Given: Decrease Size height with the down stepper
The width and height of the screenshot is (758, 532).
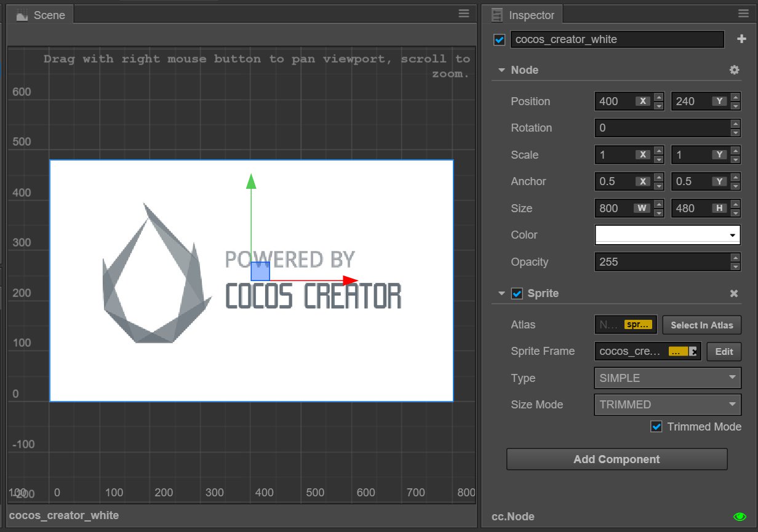Looking at the screenshot, I should coord(735,213).
